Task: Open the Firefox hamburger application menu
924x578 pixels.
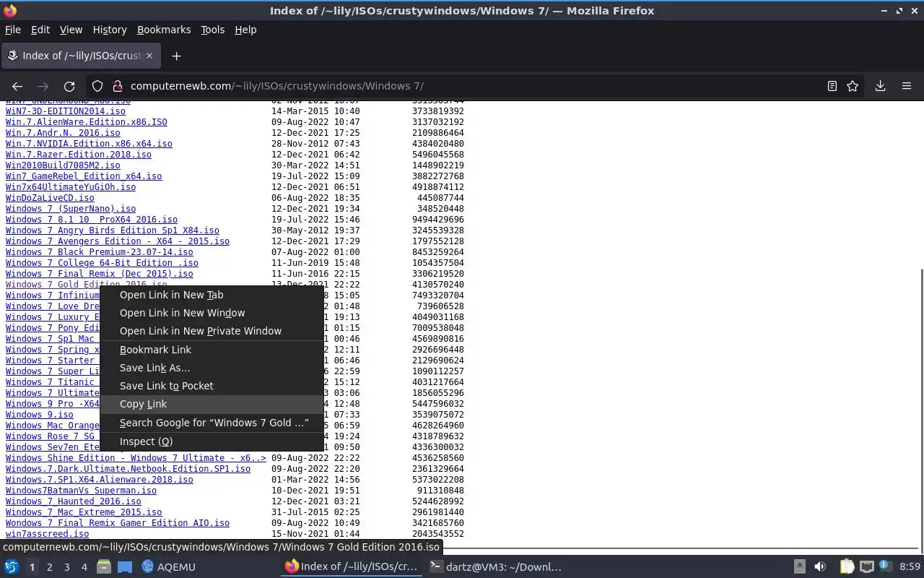Action: coord(907,86)
